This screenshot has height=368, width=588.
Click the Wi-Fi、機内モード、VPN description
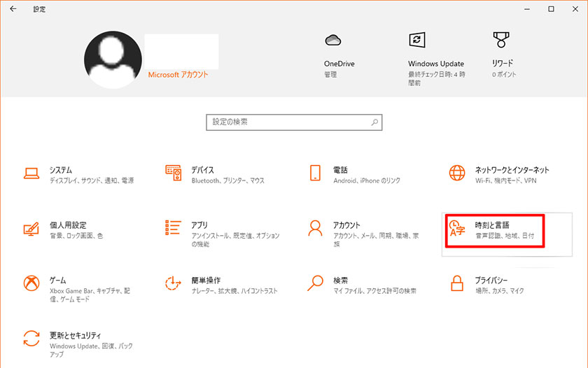(506, 181)
